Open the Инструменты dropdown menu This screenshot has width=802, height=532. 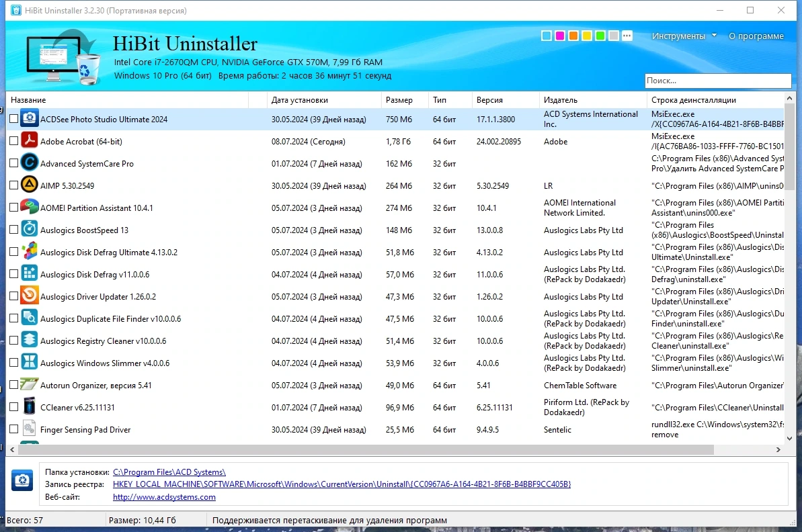click(684, 36)
